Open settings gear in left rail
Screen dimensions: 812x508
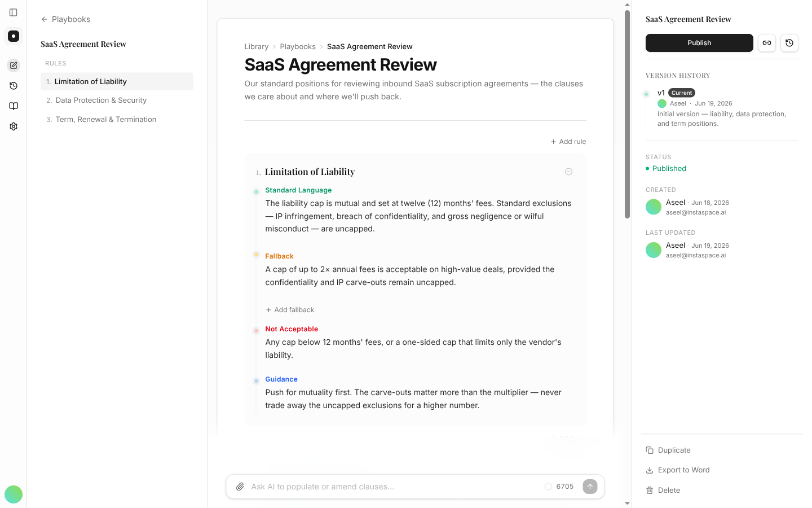pyautogui.click(x=14, y=126)
